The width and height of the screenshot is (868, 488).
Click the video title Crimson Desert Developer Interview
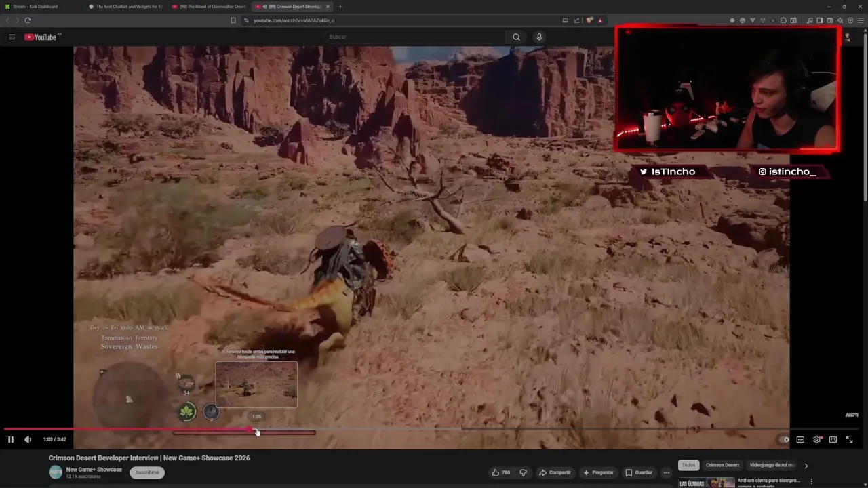pyautogui.click(x=149, y=458)
